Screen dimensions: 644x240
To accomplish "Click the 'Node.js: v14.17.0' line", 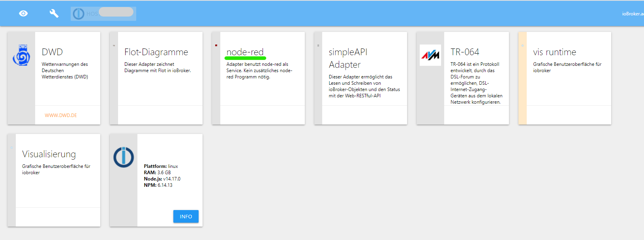I will pyautogui.click(x=162, y=179).
